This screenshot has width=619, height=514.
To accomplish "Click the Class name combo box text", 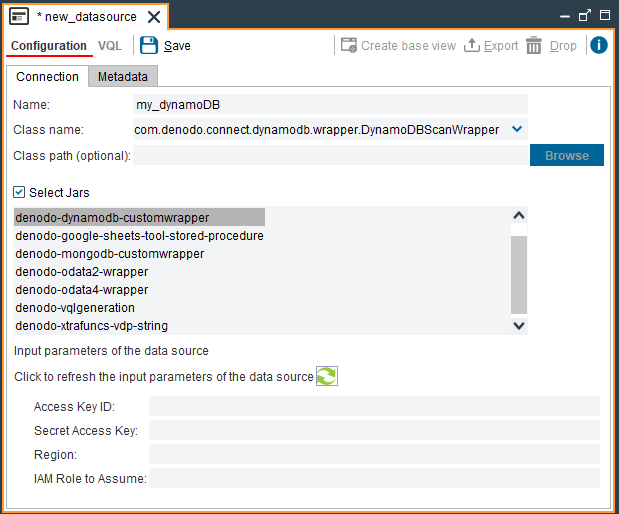I will [317, 129].
